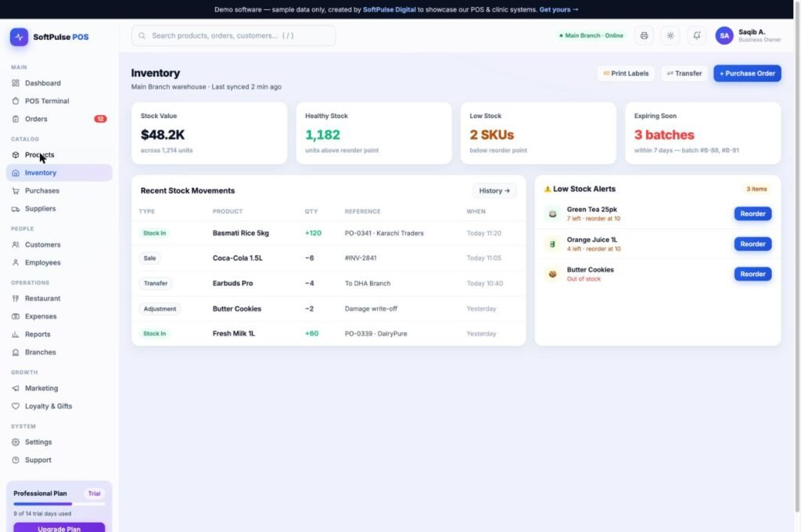Click the Expenses icon in sidebar
This screenshot has height=532, width=801.
pyautogui.click(x=16, y=316)
